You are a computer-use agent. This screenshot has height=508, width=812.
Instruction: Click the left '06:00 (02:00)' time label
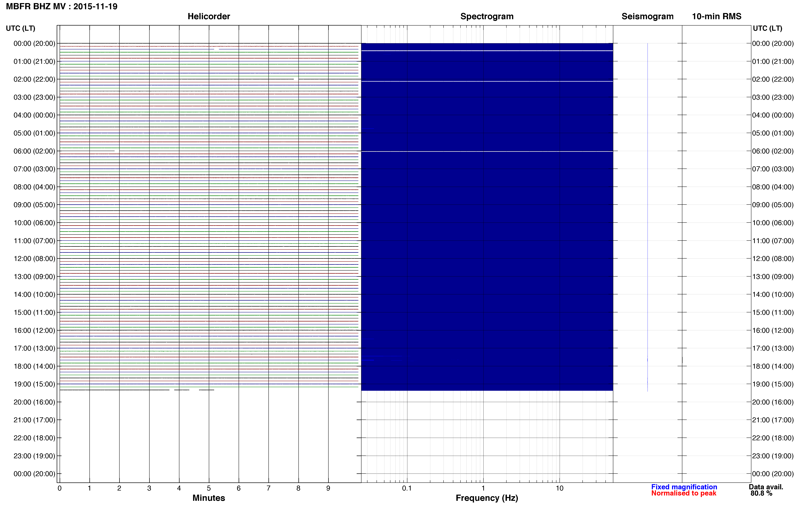coord(34,151)
